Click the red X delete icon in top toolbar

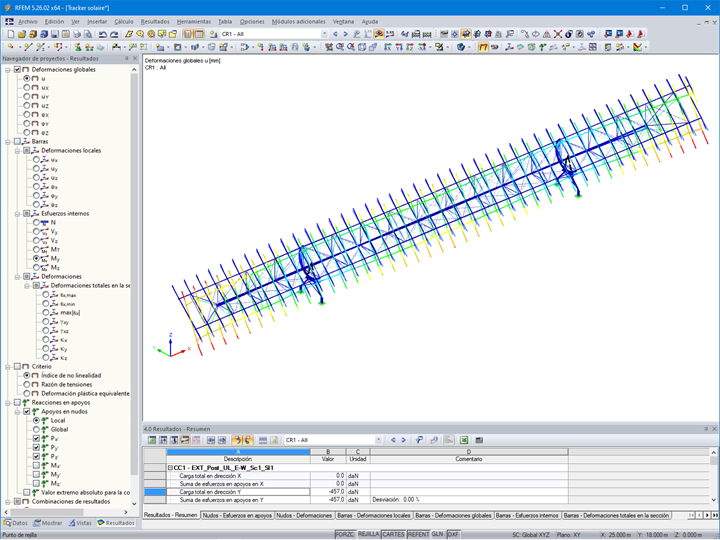[x=557, y=34]
